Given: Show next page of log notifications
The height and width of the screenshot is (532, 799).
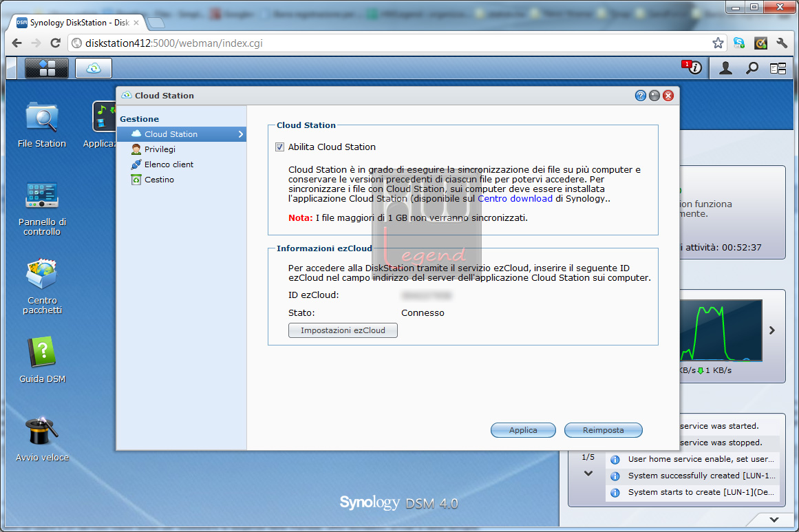Looking at the screenshot, I should (588, 474).
